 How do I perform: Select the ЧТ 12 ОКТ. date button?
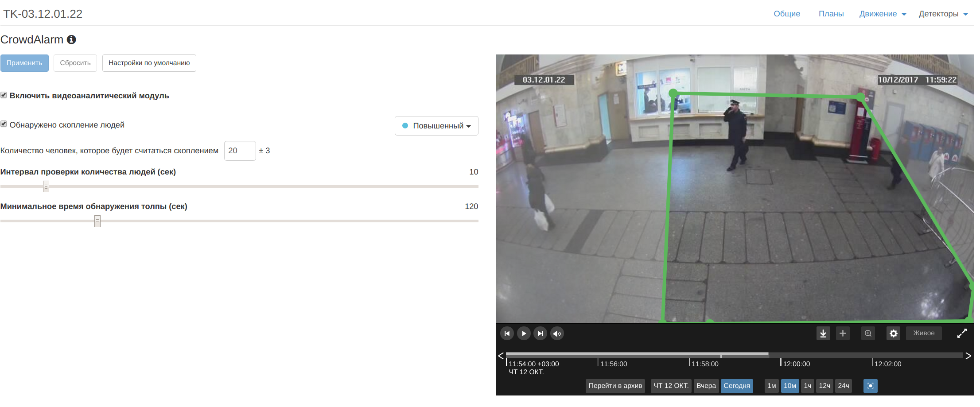(x=671, y=386)
